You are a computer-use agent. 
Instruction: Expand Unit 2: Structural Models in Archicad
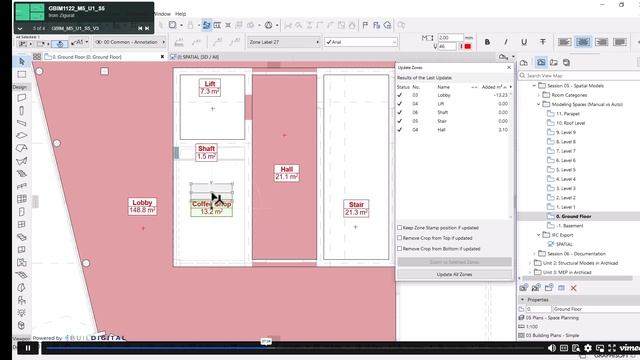pyautogui.click(x=529, y=263)
